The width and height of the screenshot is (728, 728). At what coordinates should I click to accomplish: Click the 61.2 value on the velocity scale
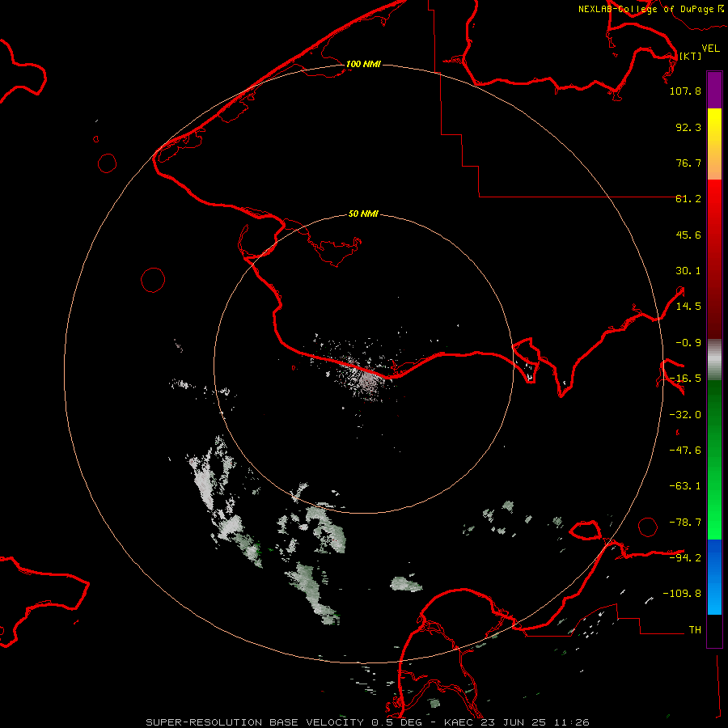(688, 199)
